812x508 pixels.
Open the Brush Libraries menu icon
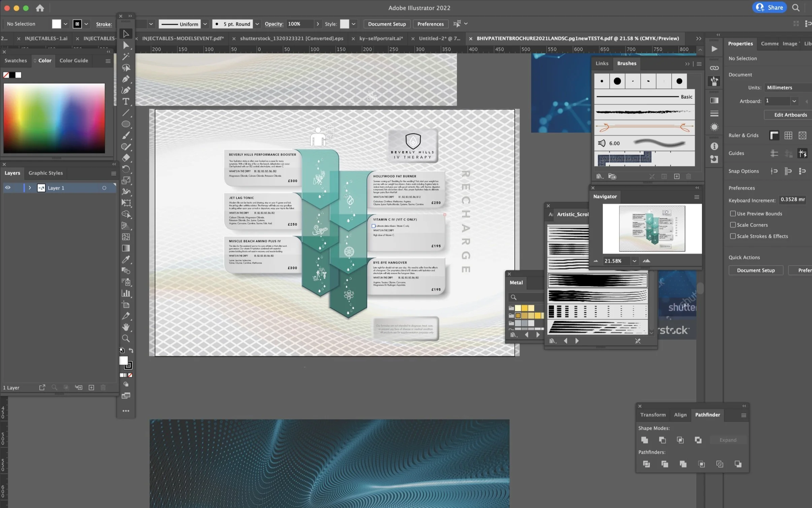coord(600,176)
